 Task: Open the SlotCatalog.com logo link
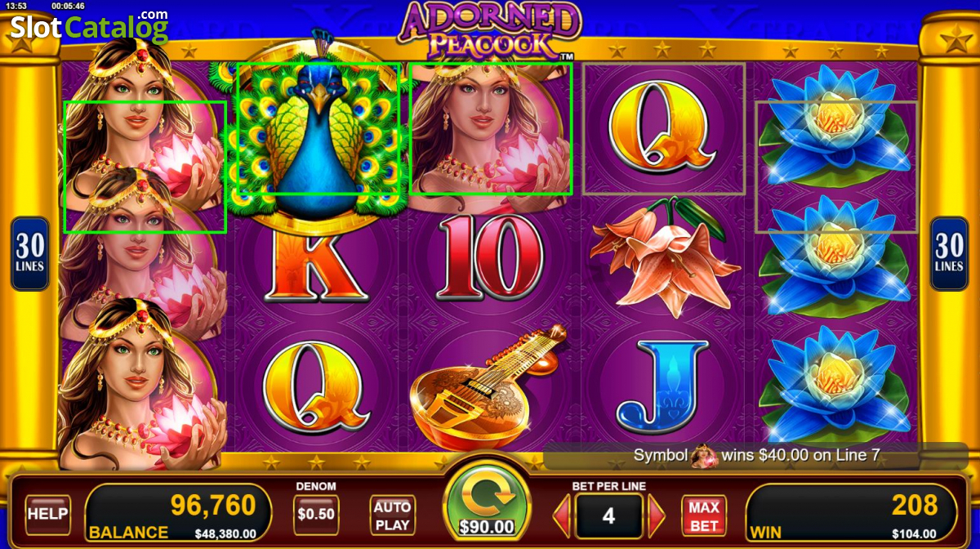point(89,26)
